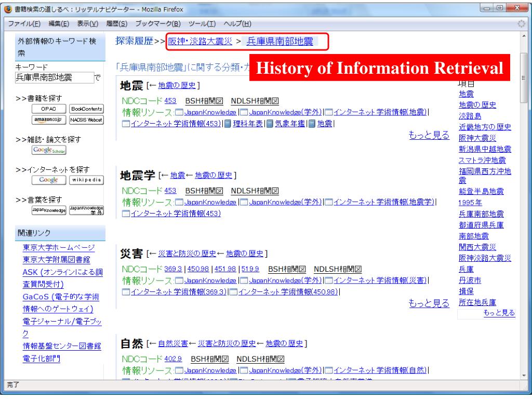Open 東京大学附属図書館 link
Viewport: 532px width, 399px height.
click(56, 260)
